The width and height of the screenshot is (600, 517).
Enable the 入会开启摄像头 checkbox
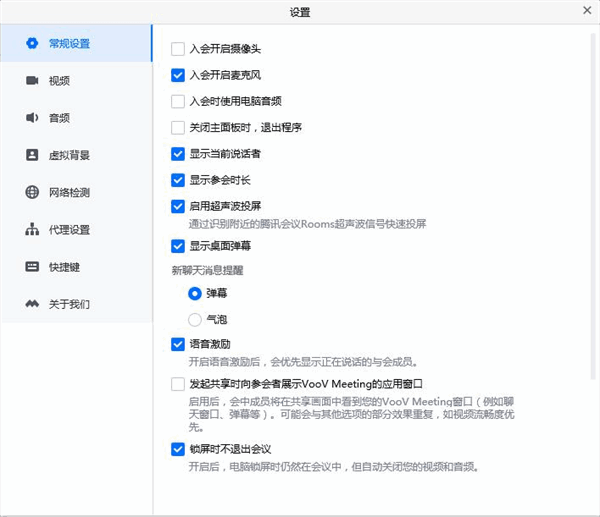point(178,48)
